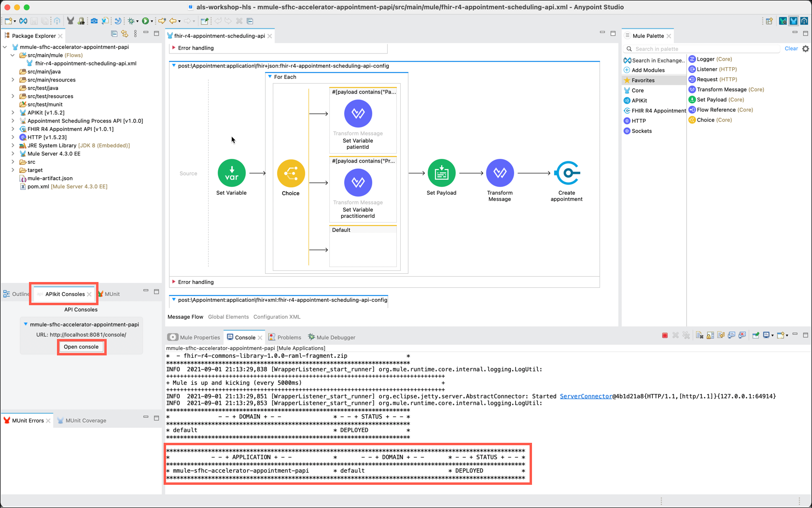Image resolution: width=812 pixels, height=508 pixels.
Task: Click the Debug bug icon in toolbar
Action: coord(131,21)
